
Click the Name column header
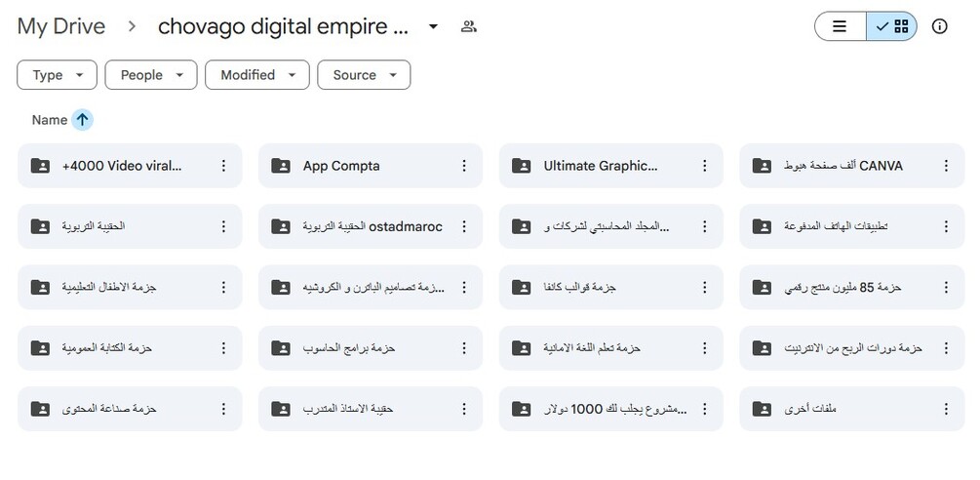click(x=49, y=120)
